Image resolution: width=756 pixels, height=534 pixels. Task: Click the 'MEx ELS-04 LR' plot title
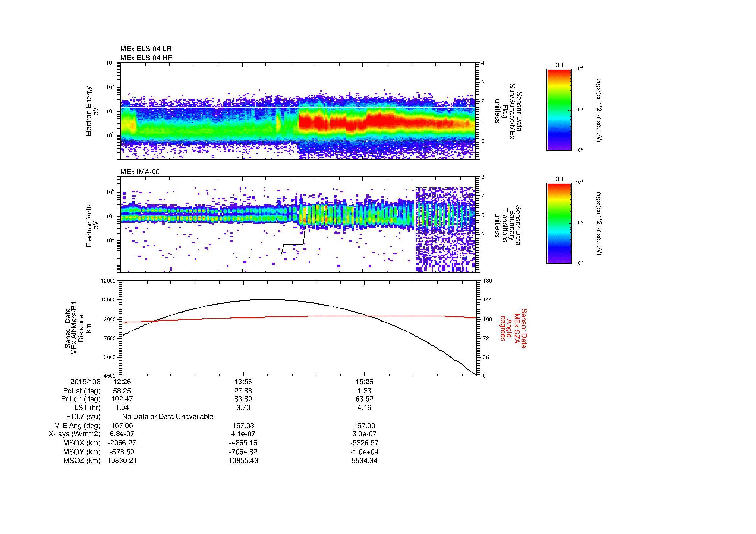pyautogui.click(x=146, y=49)
